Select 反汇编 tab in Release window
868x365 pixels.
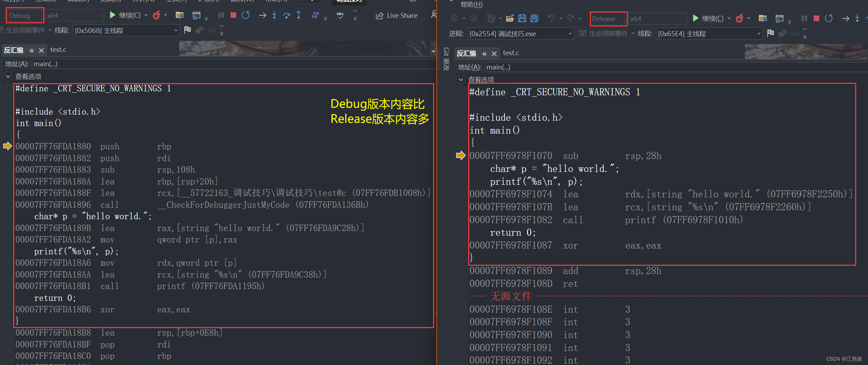466,53
